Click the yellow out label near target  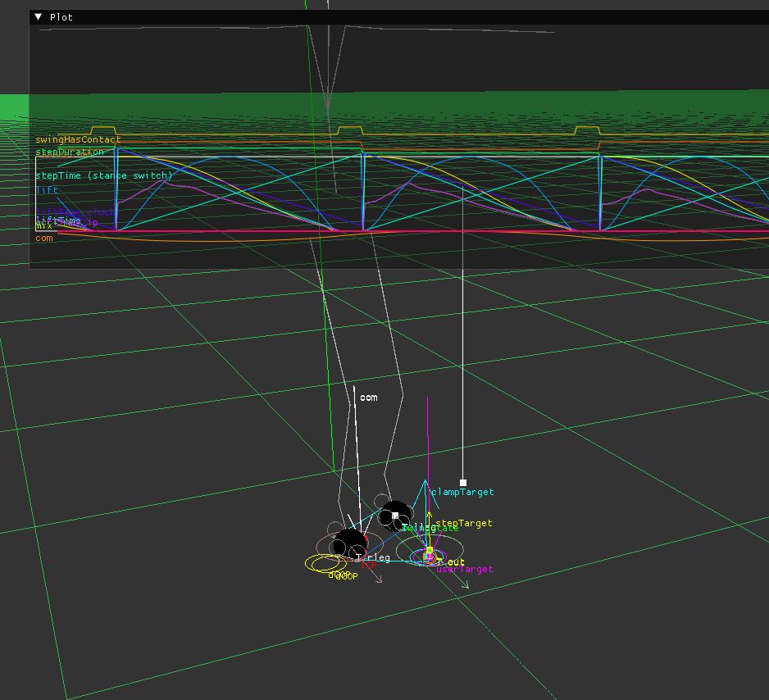click(x=457, y=561)
